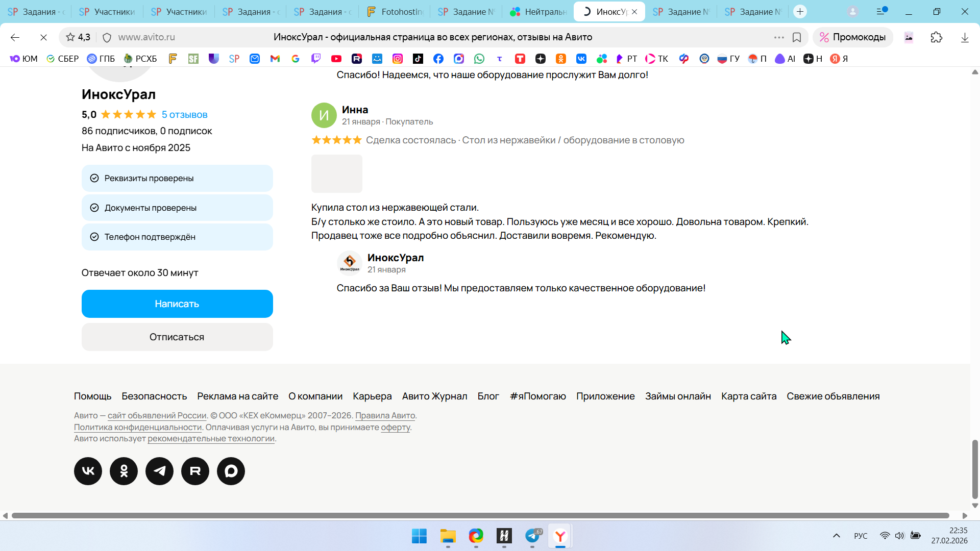Expand the system tray hidden icons chevron
This screenshot has height=551, width=980.
point(836,536)
